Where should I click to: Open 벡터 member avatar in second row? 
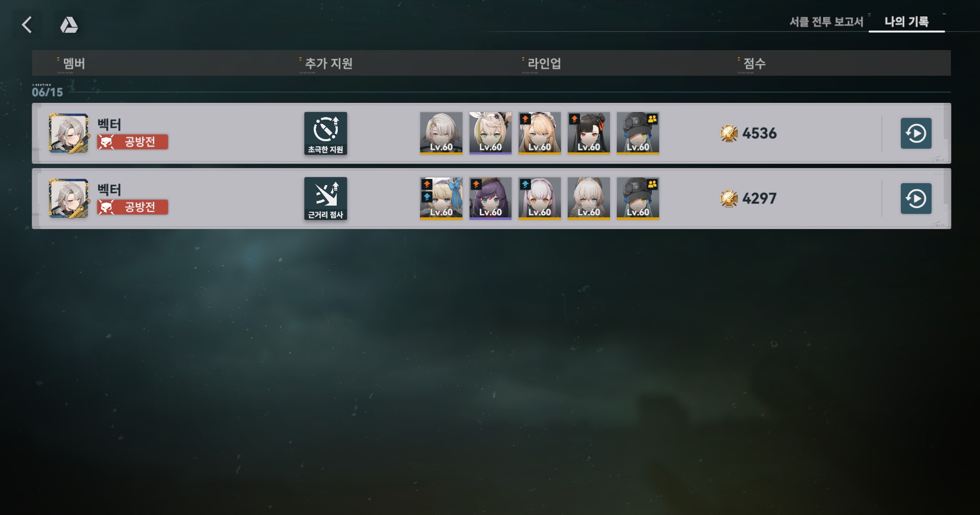[x=69, y=198]
